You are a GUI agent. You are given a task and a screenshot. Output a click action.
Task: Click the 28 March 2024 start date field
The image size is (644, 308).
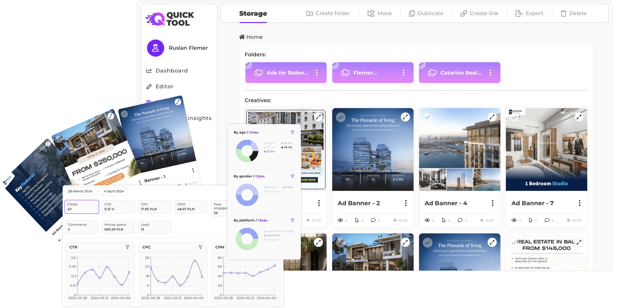click(x=80, y=191)
